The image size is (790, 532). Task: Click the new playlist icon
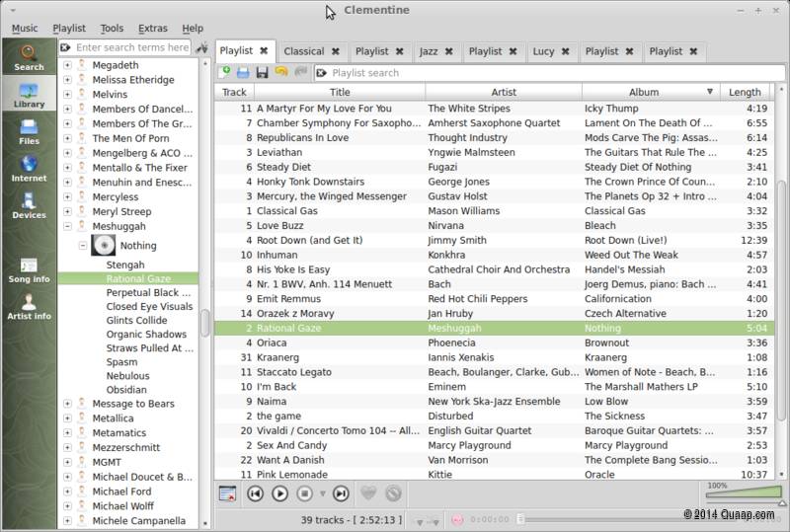[224, 73]
